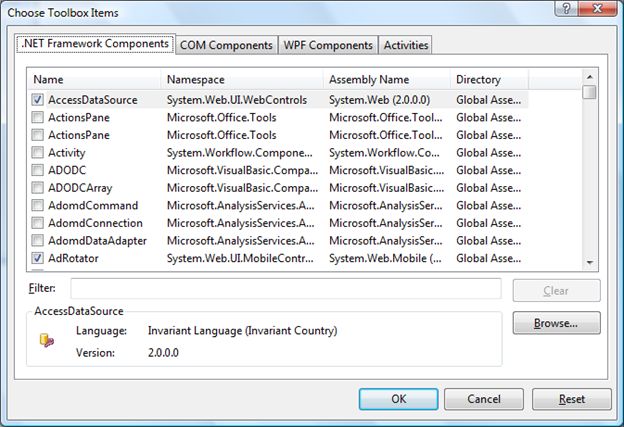The image size is (624, 427).
Task: Check the AdomdCommand checkbox
Action: pyautogui.click(x=37, y=205)
